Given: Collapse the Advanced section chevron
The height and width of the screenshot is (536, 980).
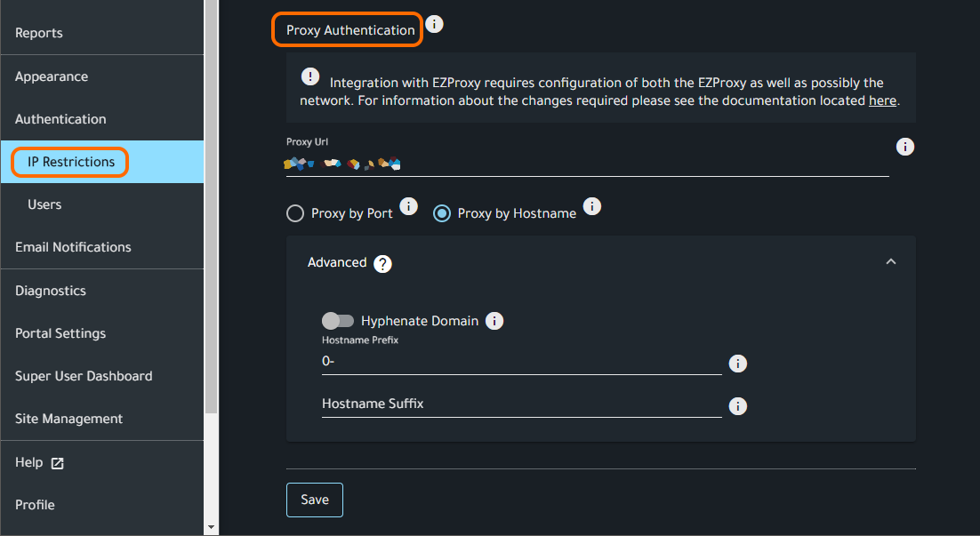Looking at the screenshot, I should [x=891, y=262].
